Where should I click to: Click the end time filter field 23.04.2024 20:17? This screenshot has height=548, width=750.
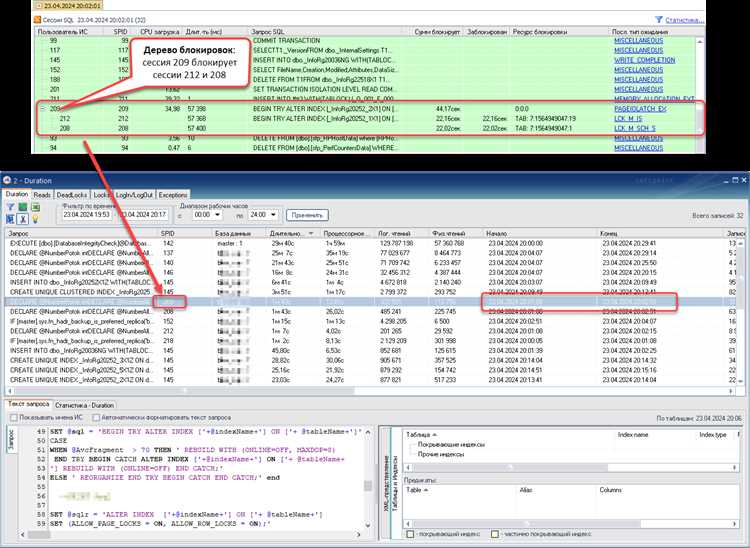pyautogui.click(x=143, y=215)
